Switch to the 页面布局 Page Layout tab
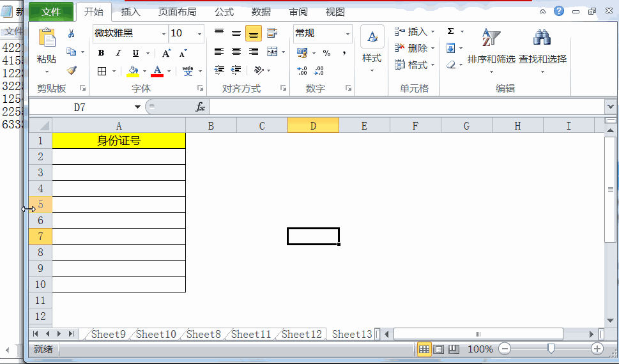The height and width of the screenshot is (364, 619). tap(177, 12)
